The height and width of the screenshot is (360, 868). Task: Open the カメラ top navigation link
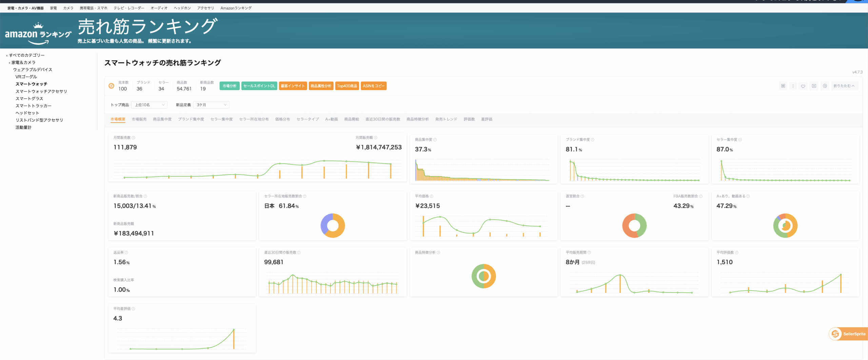pyautogui.click(x=68, y=8)
